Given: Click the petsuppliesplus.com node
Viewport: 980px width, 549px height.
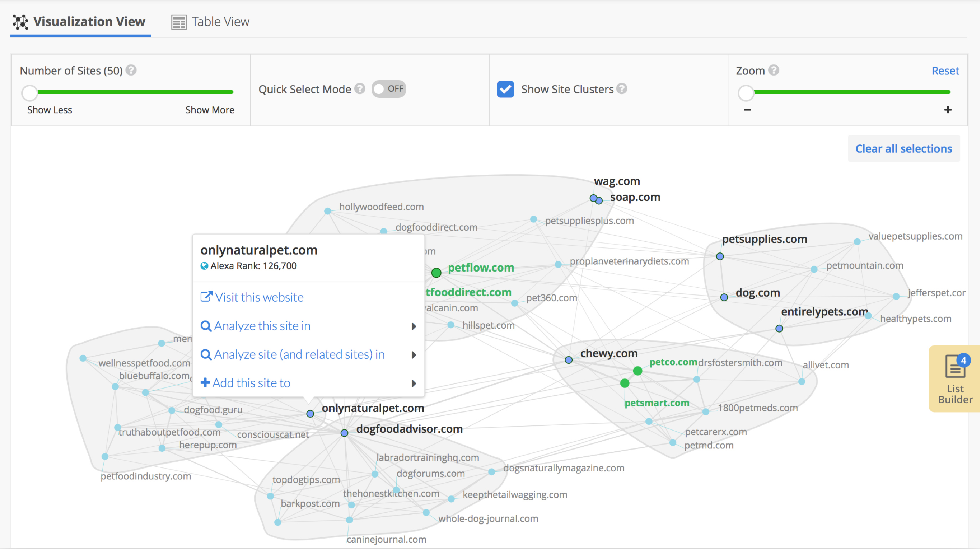Looking at the screenshot, I should [x=534, y=220].
